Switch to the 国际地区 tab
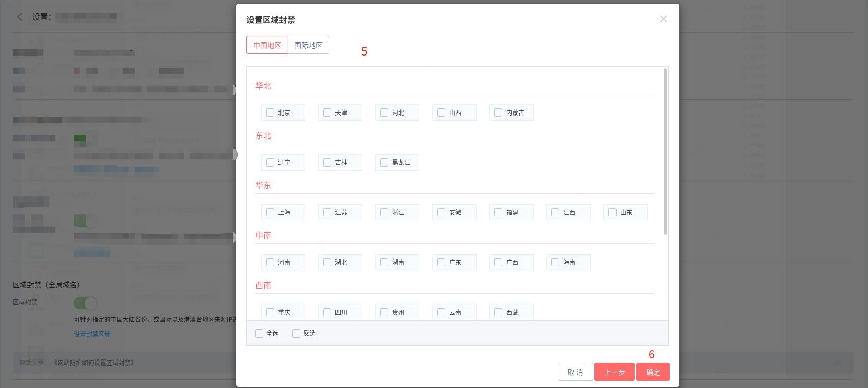 click(309, 45)
